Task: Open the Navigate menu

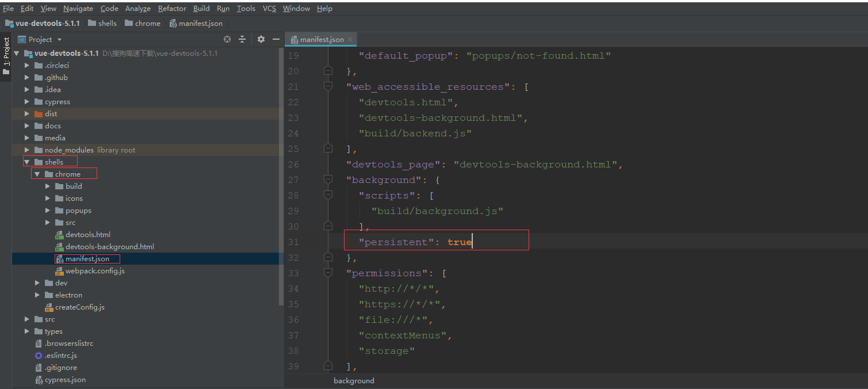Action: pyautogui.click(x=78, y=8)
